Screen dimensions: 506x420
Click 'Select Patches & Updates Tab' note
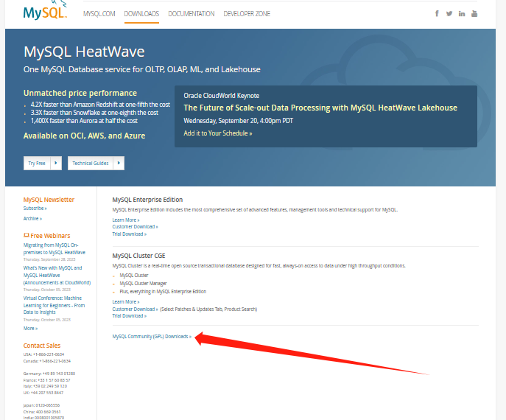point(208,309)
